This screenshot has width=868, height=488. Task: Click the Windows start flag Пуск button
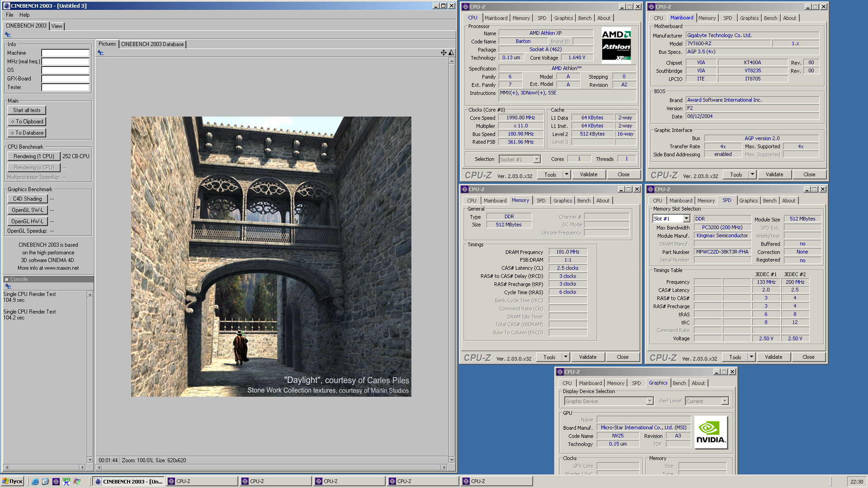click(13, 482)
